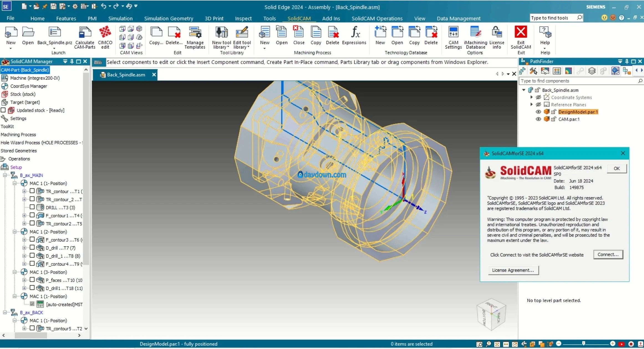
Task: Click the view orientation cube
Action: 491,314
